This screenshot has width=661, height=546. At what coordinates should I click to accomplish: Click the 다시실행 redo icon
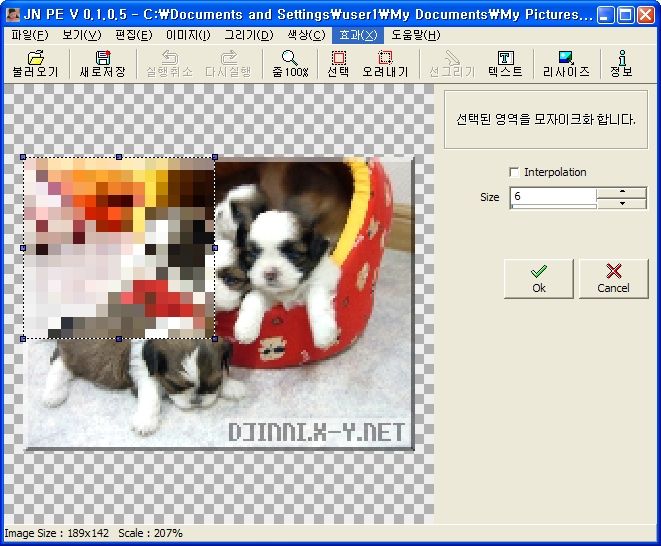pos(228,64)
